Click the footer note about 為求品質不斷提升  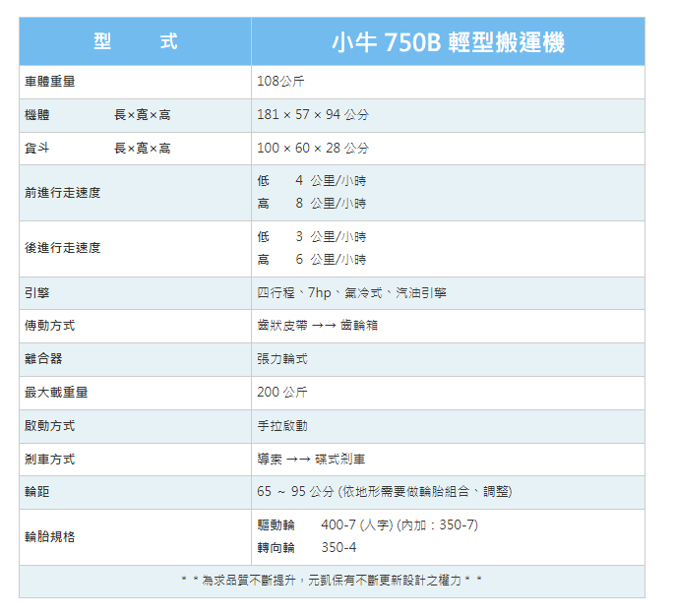tap(332, 581)
